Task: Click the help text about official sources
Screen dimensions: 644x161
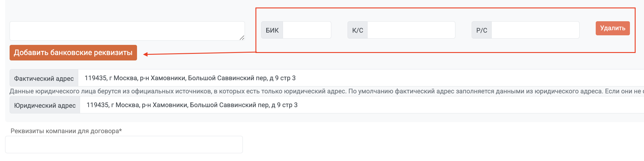Action: point(327,91)
